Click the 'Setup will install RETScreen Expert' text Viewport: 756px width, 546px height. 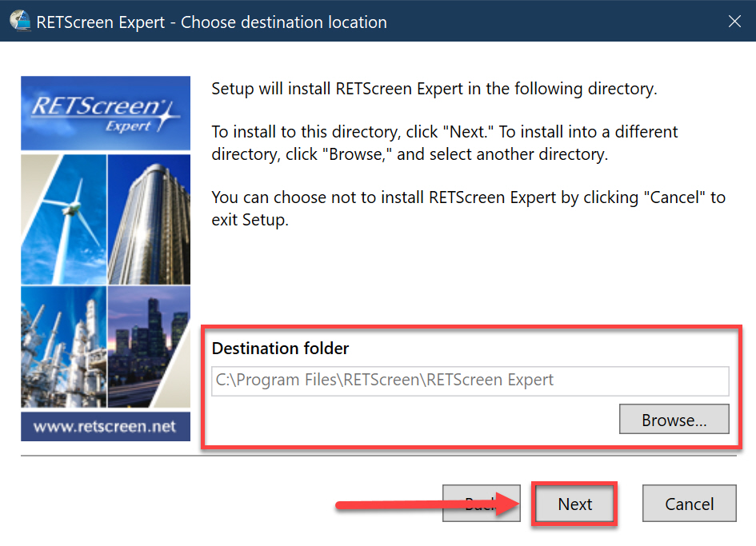[x=434, y=89]
